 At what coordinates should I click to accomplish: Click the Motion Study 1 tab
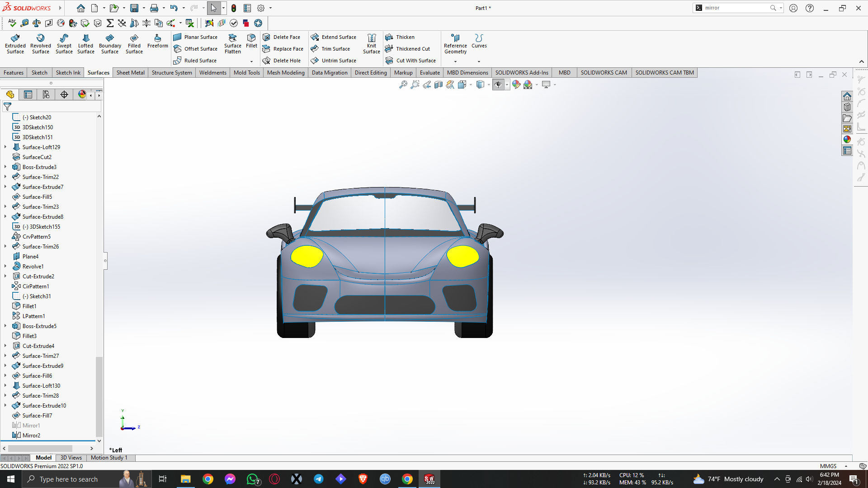point(109,458)
